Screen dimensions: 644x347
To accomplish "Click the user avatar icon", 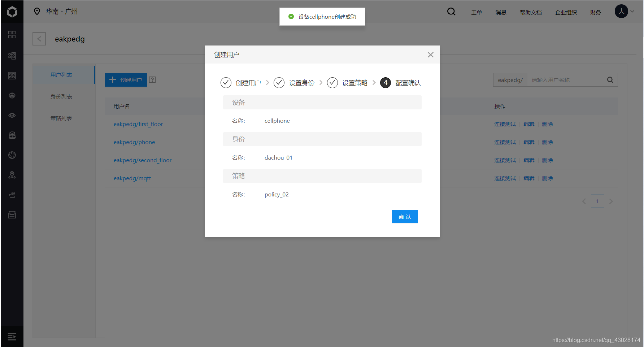I will (621, 11).
